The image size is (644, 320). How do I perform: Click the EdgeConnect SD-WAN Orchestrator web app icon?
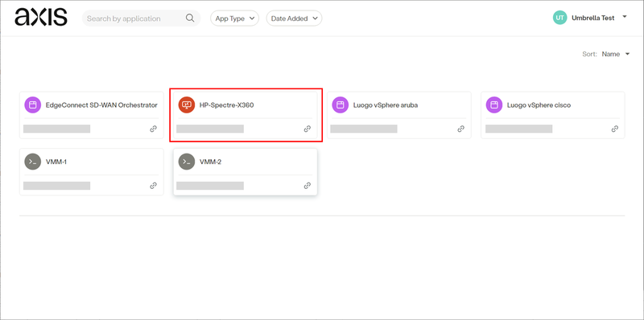pyautogui.click(x=32, y=105)
